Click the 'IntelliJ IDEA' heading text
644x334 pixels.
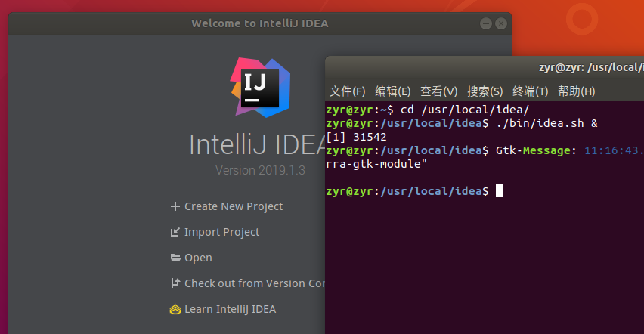tap(258, 145)
